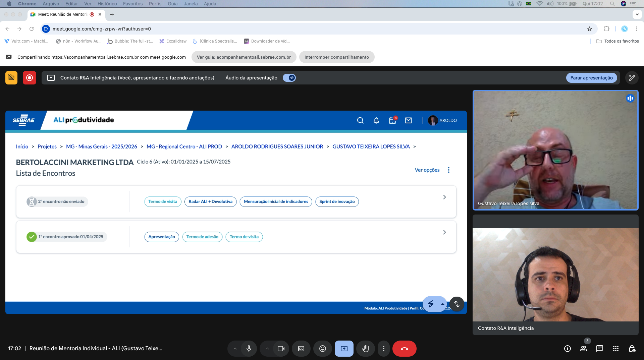This screenshot has width=644, height=360.
Task: Open MG - Regional Centro - ALI PROD breadcrumb
Action: (x=184, y=146)
